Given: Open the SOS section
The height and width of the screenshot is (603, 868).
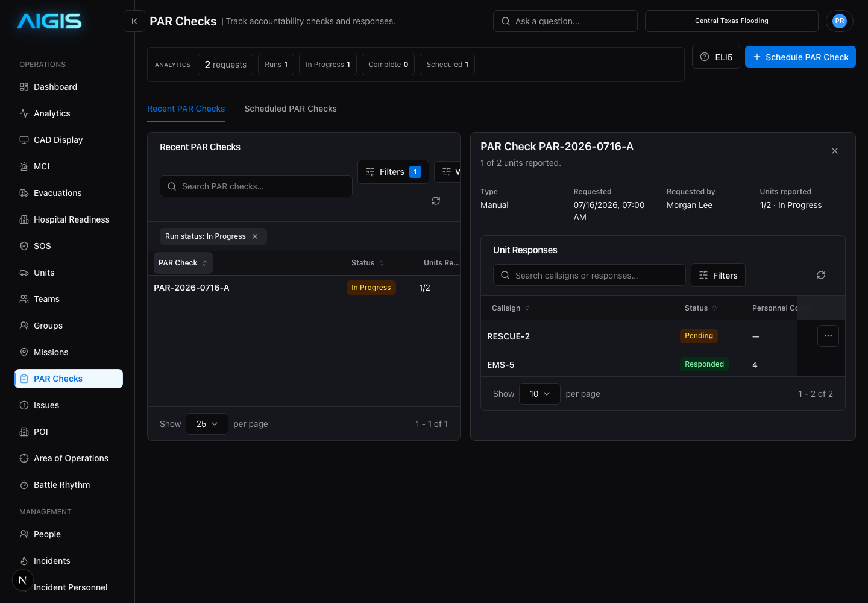Looking at the screenshot, I should coord(69,246).
